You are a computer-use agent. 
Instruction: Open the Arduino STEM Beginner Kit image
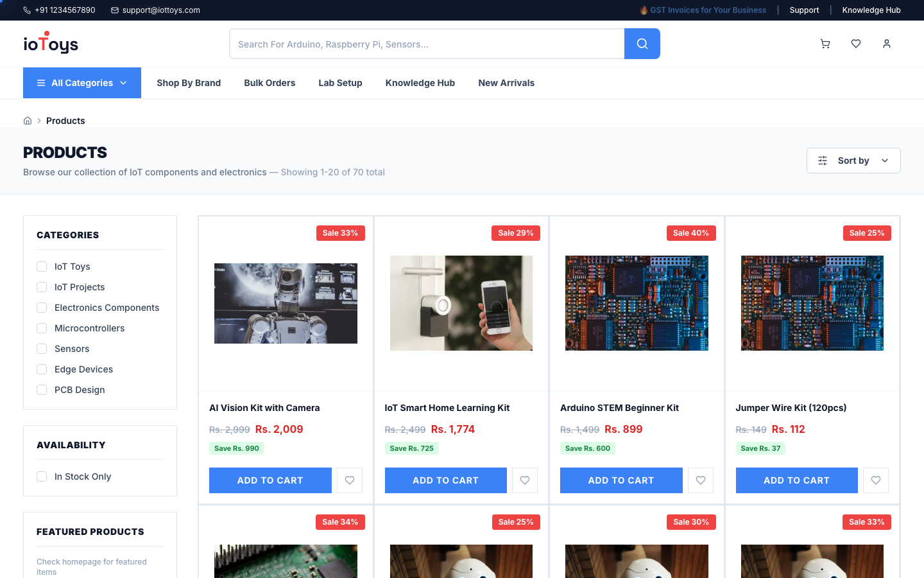pyautogui.click(x=637, y=303)
